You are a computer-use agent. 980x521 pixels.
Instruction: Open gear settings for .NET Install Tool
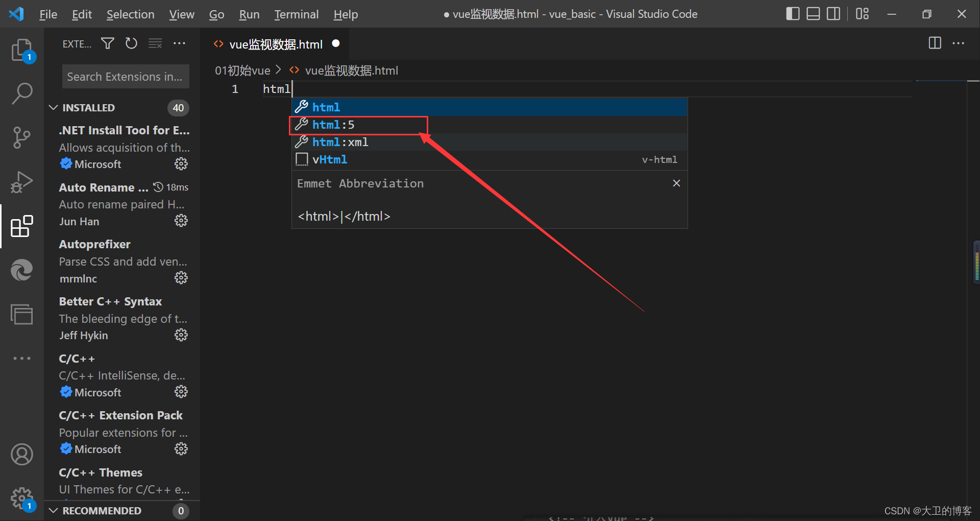[181, 164]
